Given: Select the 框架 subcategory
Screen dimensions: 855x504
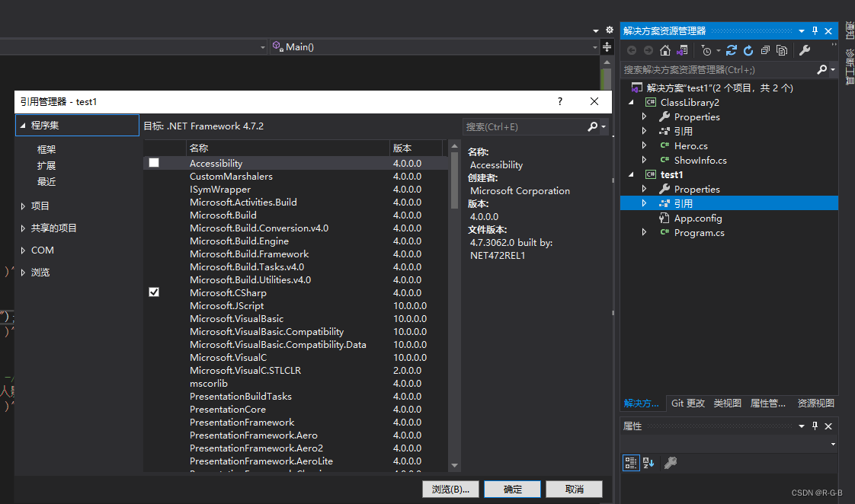Looking at the screenshot, I should click(46, 149).
